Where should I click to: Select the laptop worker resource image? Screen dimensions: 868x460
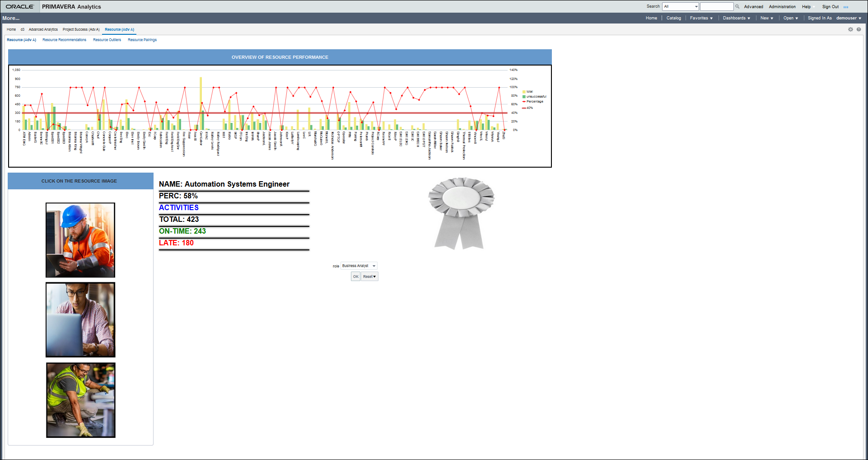pos(80,320)
